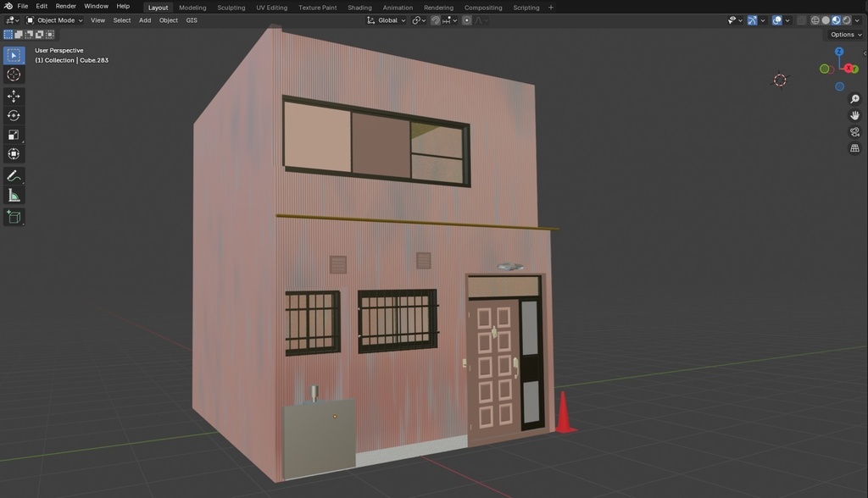The height and width of the screenshot is (498, 868).
Task: Open the Help menu
Action: 123,6
